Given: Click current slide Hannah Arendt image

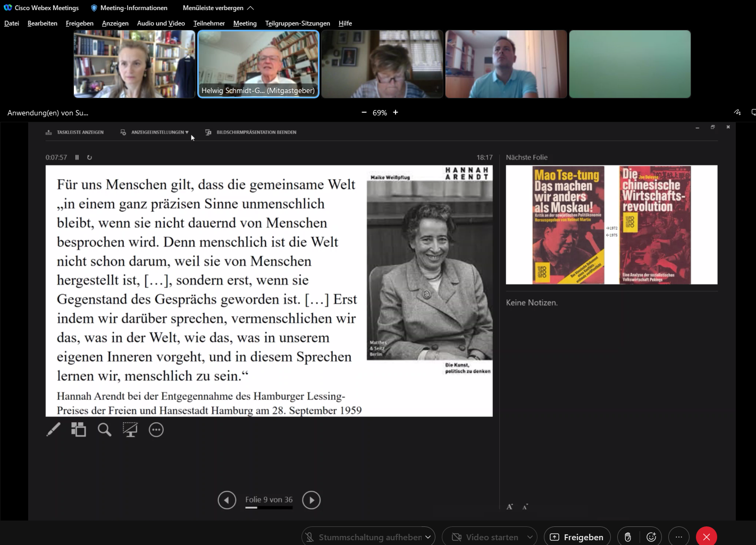Looking at the screenshot, I should 430,271.
